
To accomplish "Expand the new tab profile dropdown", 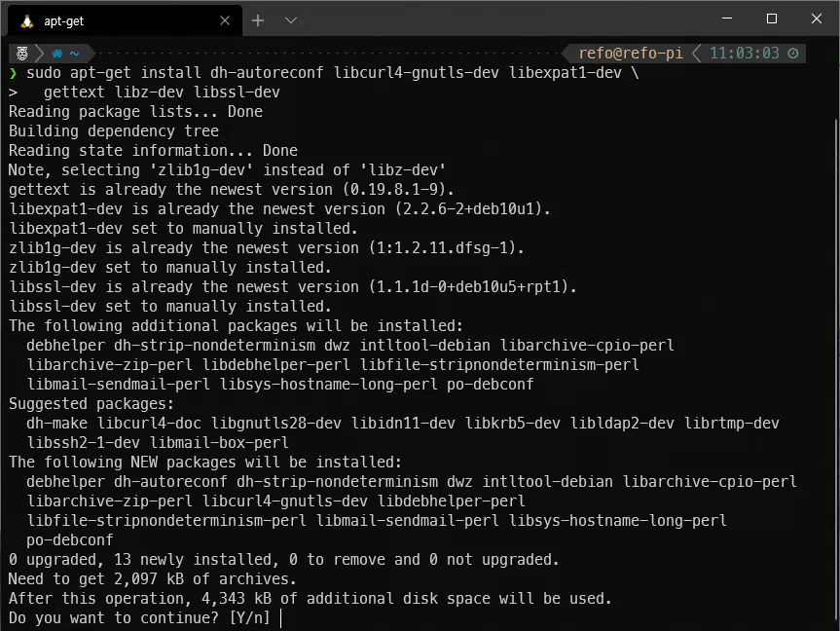I will tap(290, 19).
